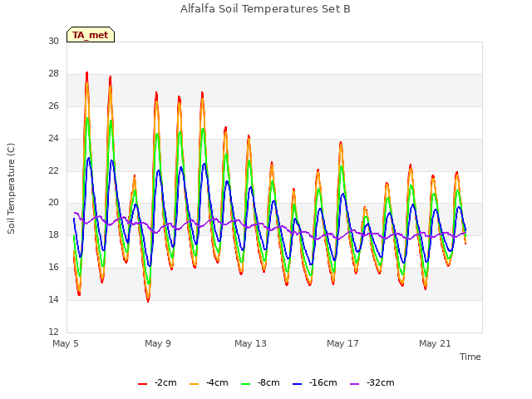532x399 pixels.
Task: Click the red -2cm legend swatch
Action: [x=142, y=384]
